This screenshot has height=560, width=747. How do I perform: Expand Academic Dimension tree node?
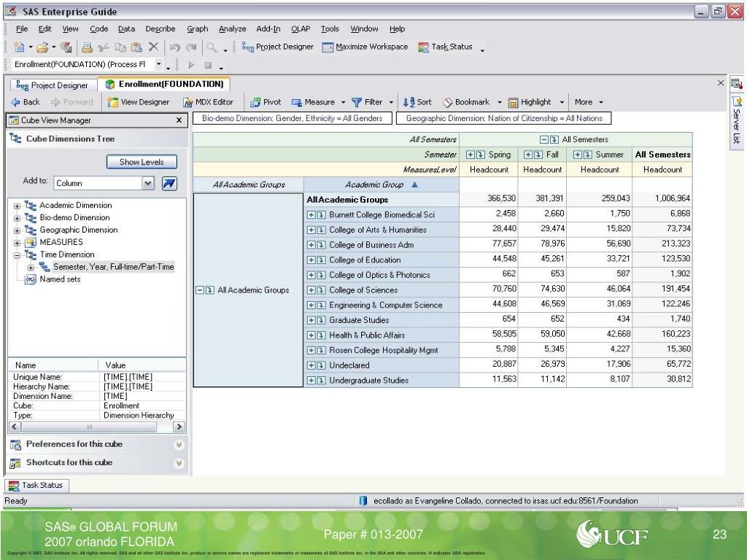(x=18, y=206)
